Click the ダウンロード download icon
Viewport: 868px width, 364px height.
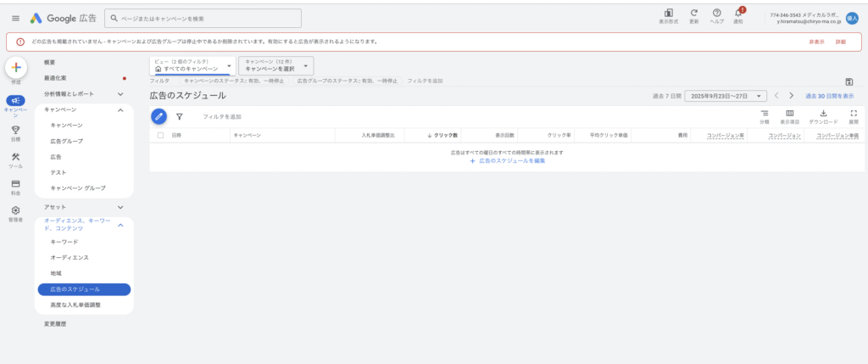(x=823, y=116)
